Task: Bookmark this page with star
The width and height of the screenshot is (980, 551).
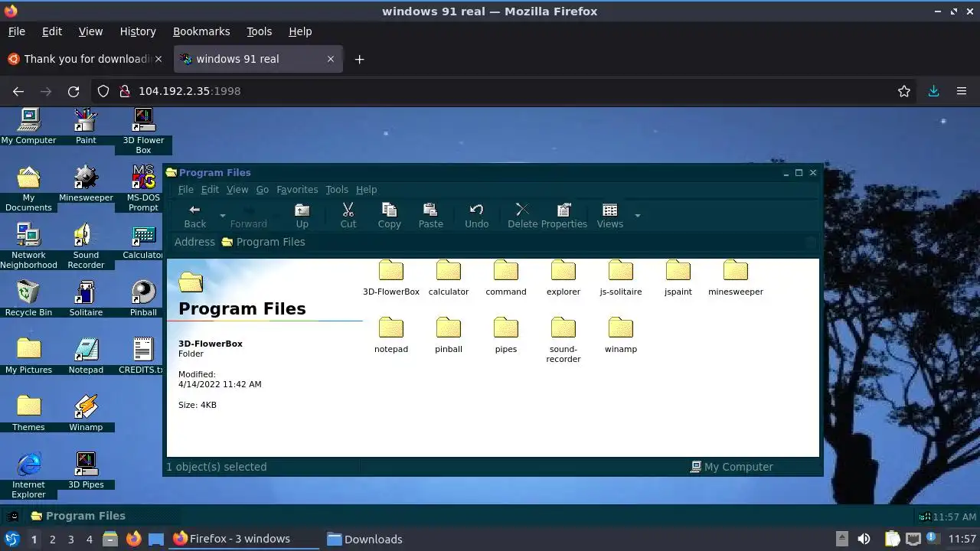Action: point(904,91)
